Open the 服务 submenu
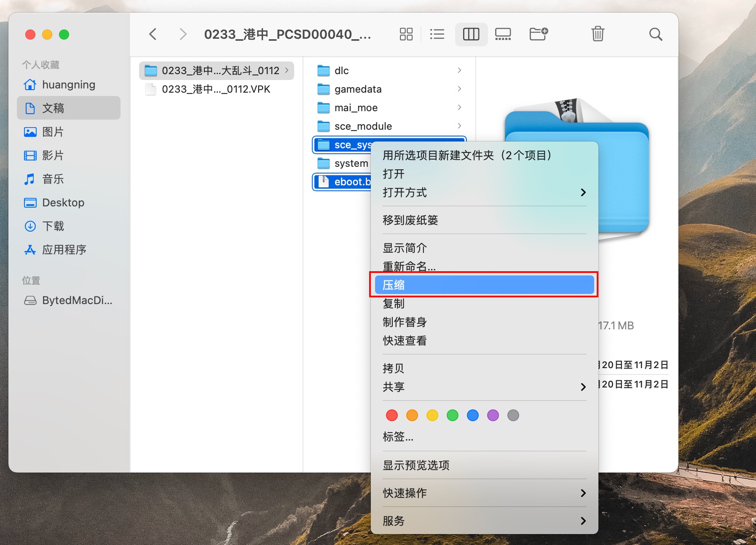Screen dimensions: 756x545 [484, 521]
